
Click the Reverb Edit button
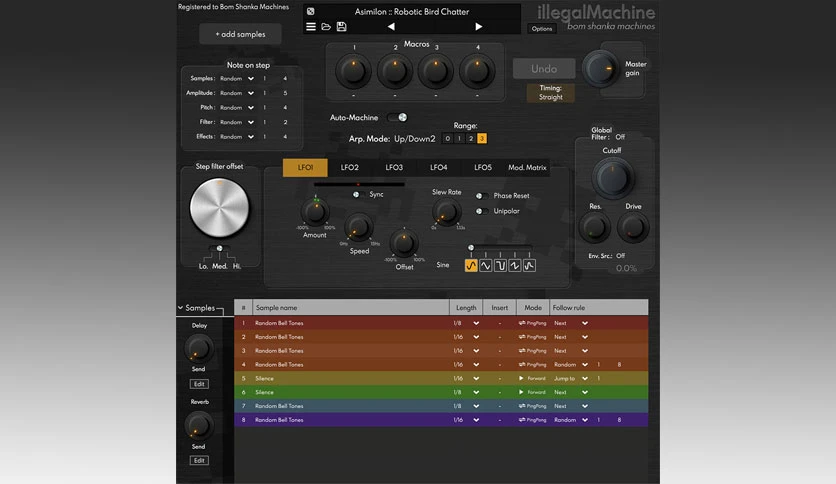point(199,461)
